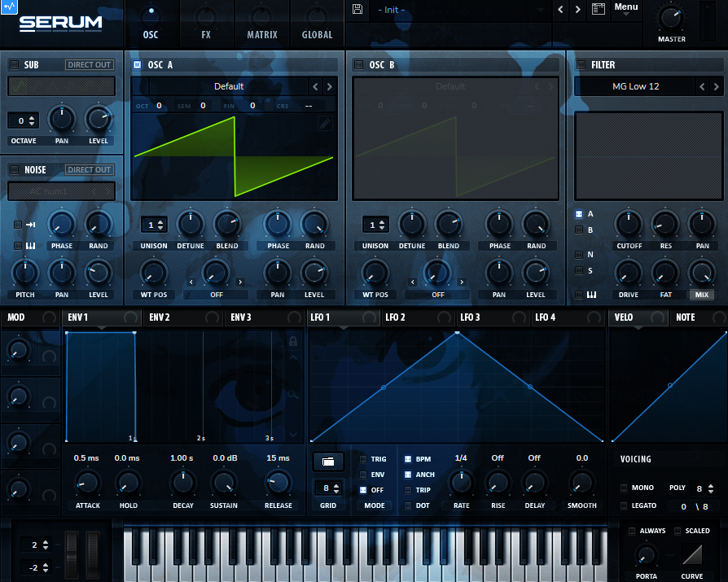The image size is (728, 582).
Task: Switch to the GLOBAL tab
Action: tap(317, 24)
